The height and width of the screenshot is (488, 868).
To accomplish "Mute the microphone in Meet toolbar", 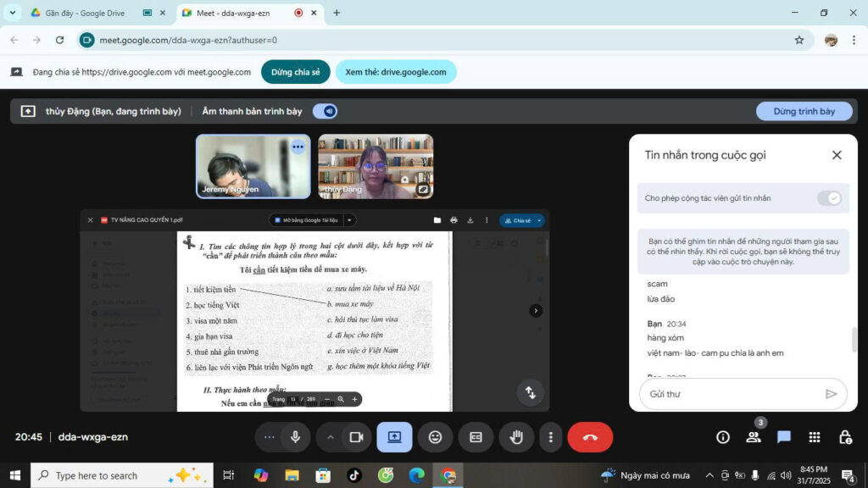I will coord(295,437).
